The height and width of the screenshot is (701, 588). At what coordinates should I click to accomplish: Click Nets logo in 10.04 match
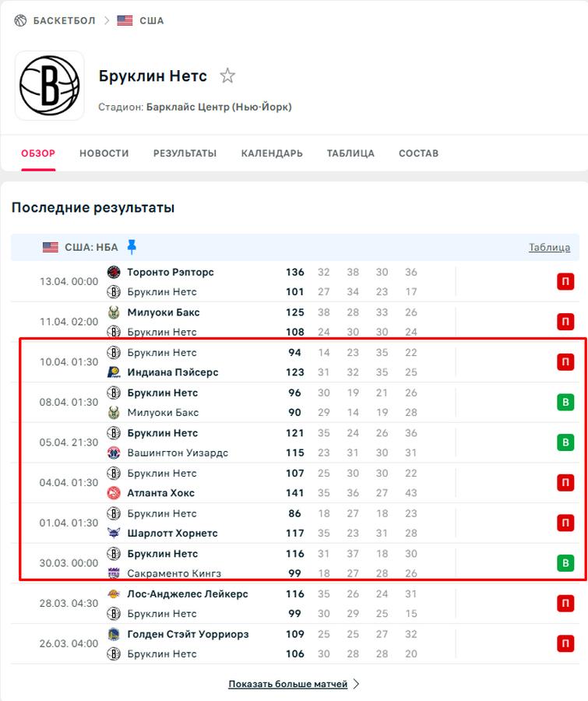pos(114,352)
